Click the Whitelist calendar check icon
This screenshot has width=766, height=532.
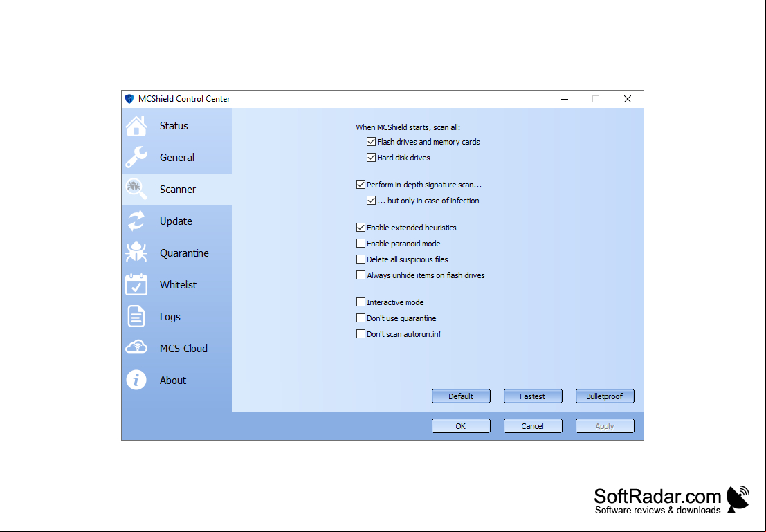(136, 284)
